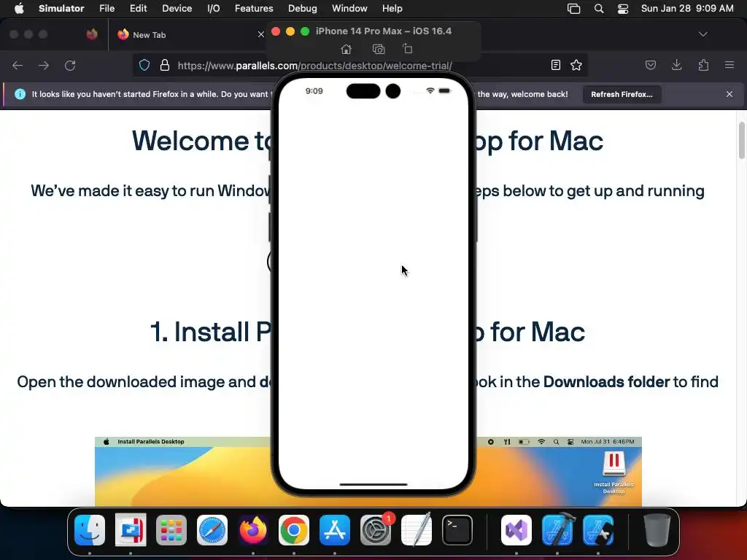Select the New Tab tab
The image size is (747, 560).
(188, 34)
